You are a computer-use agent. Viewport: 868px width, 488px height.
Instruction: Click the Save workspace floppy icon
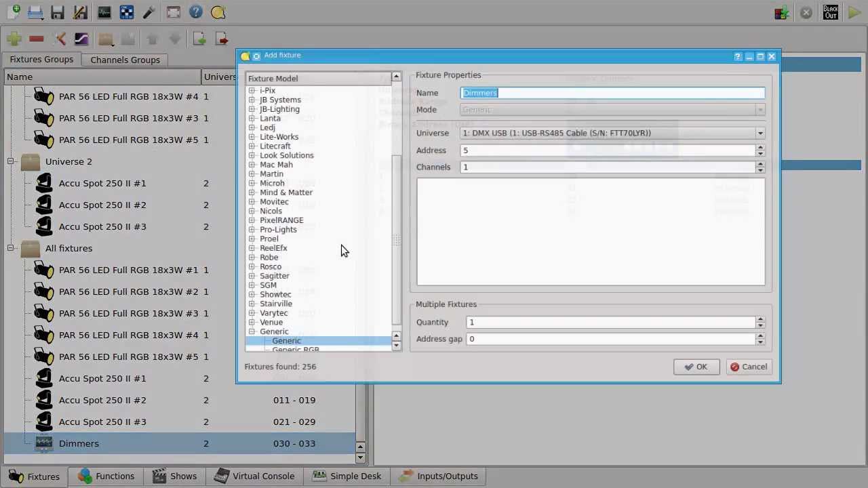click(x=58, y=12)
